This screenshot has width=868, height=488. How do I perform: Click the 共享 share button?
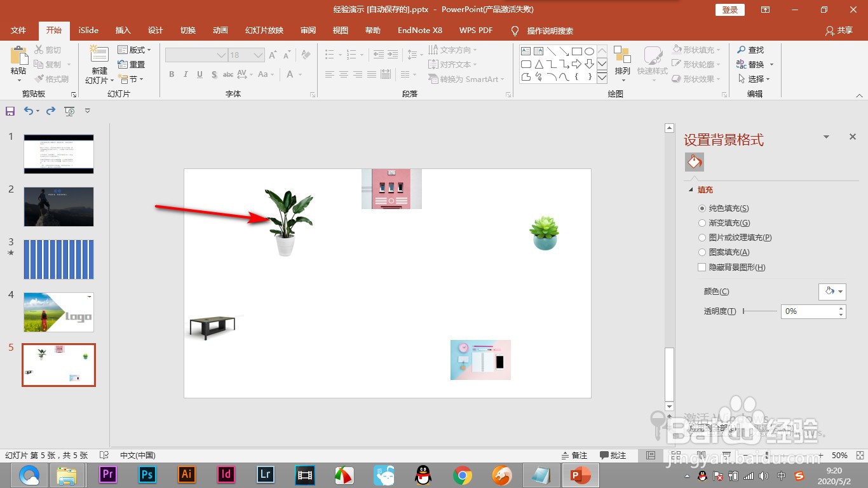pyautogui.click(x=839, y=30)
